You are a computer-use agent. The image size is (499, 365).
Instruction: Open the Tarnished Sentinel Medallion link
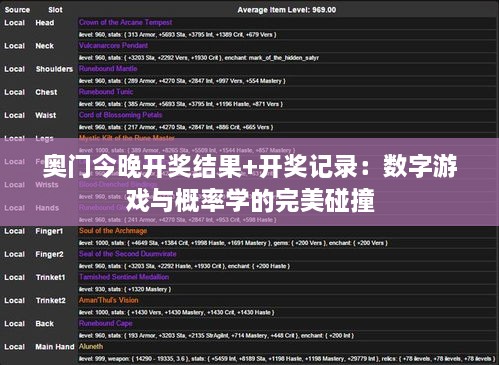(124, 277)
